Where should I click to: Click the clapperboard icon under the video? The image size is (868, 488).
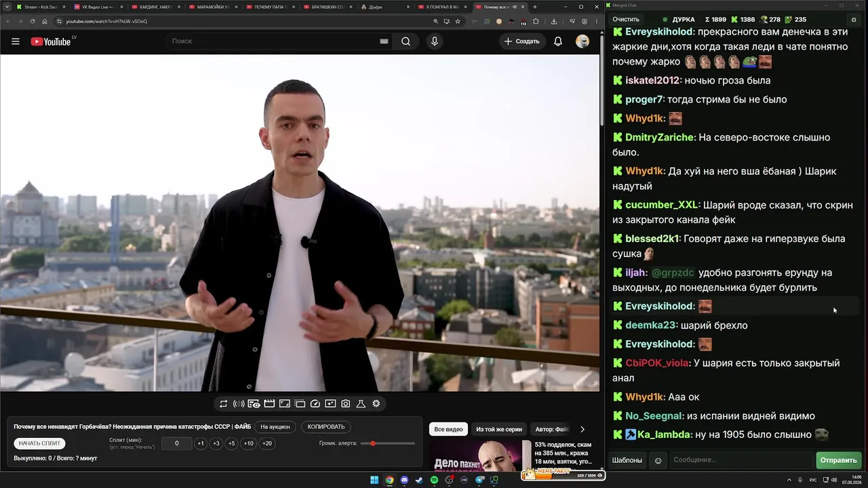269,404
